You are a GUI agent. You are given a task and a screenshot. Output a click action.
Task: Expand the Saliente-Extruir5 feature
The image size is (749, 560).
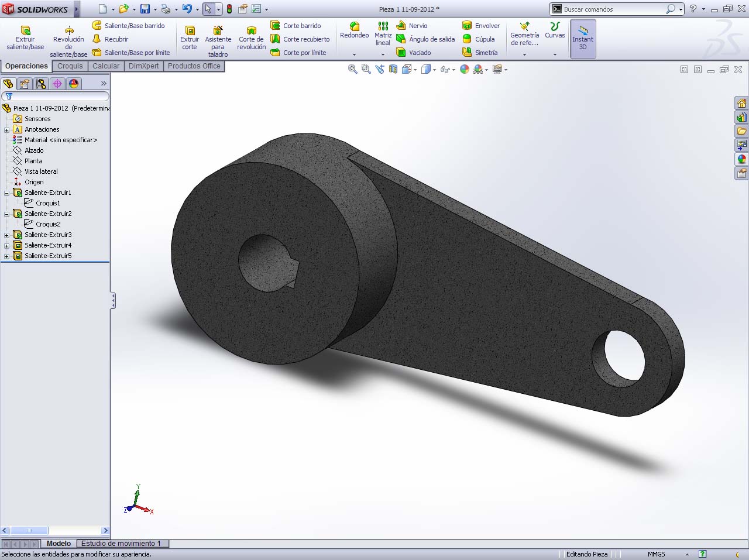pos(7,256)
